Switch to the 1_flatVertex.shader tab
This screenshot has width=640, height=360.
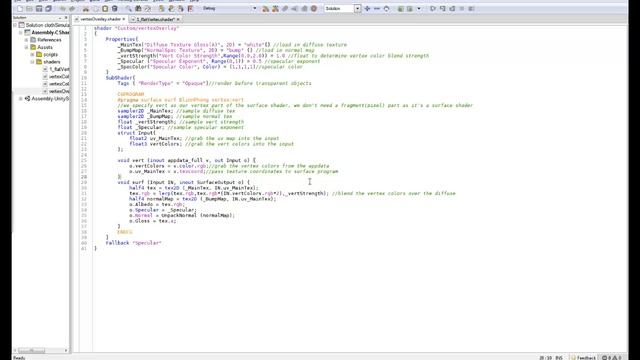[155, 19]
